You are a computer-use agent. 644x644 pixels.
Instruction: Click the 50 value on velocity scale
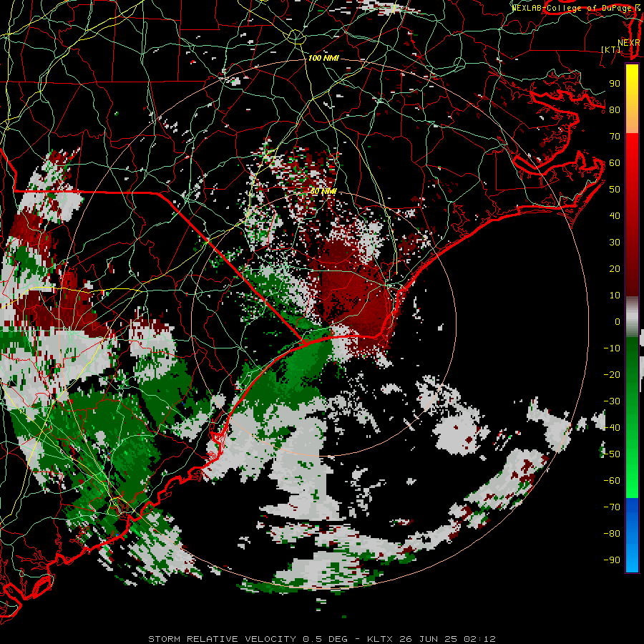pos(615,190)
